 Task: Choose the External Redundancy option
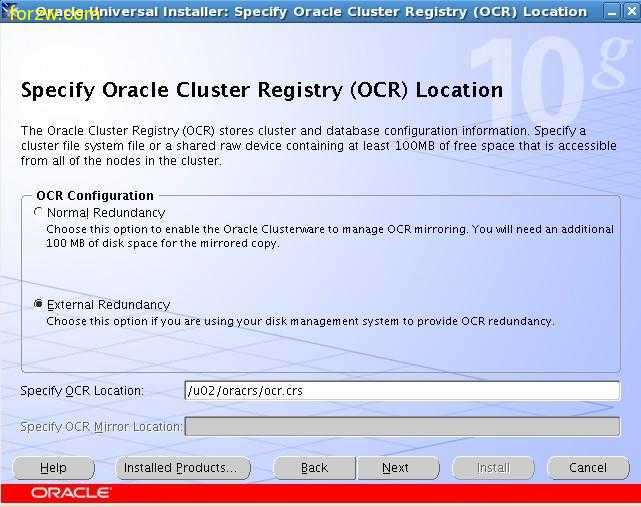click(39, 304)
